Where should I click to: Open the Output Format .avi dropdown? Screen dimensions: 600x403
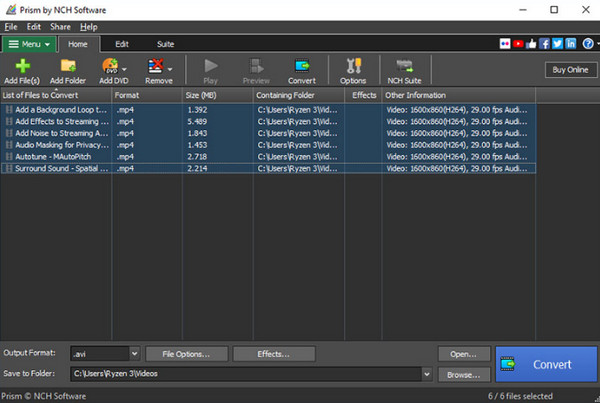134,353
